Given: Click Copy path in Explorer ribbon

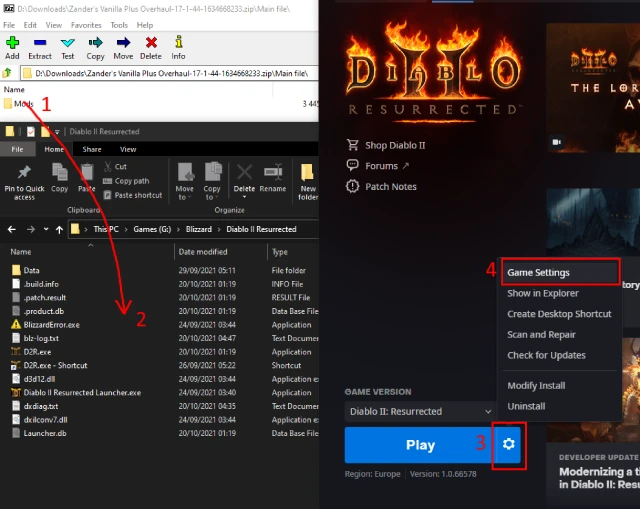Looking at the screenshot, I should coord(126,181).
